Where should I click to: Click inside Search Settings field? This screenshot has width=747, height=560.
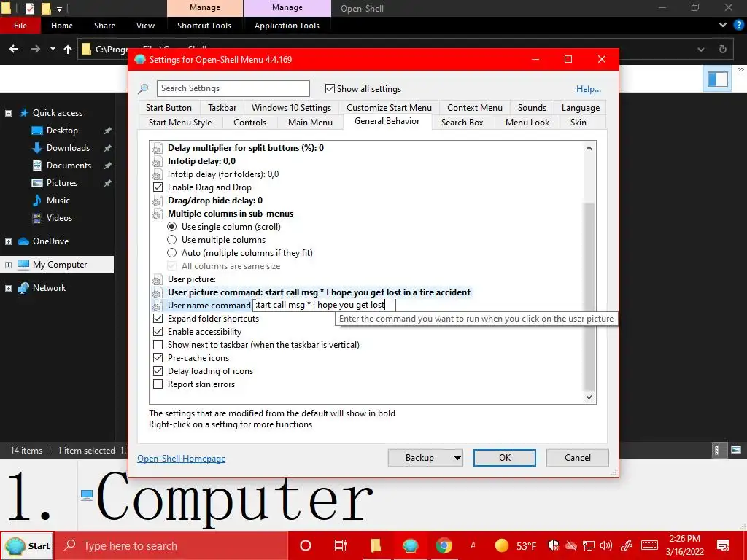pyautogui.click(x=233, y=88)
